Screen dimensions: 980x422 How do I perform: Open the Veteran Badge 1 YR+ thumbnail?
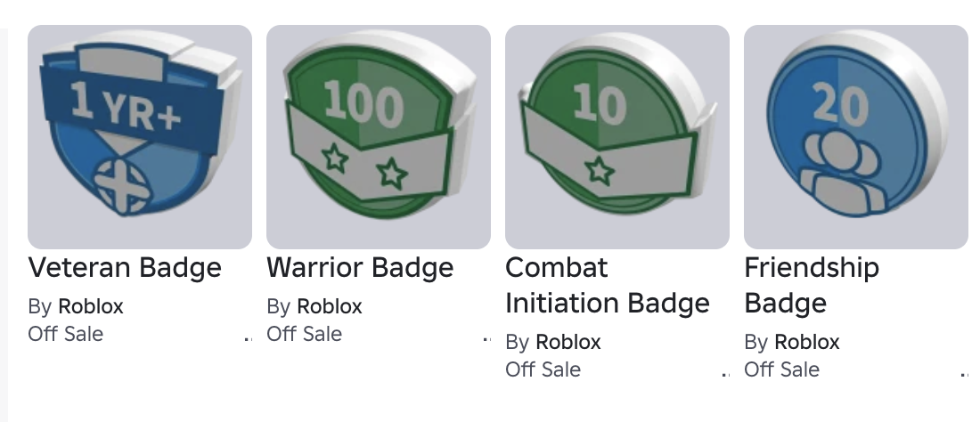(x=140, y=137)
